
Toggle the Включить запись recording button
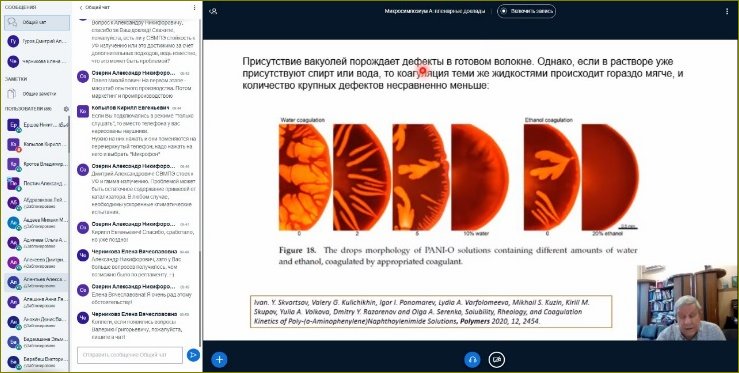(526, 11)
